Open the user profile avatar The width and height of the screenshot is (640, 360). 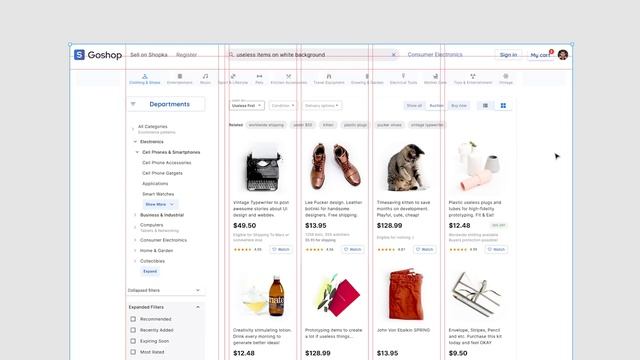[563, 55]
